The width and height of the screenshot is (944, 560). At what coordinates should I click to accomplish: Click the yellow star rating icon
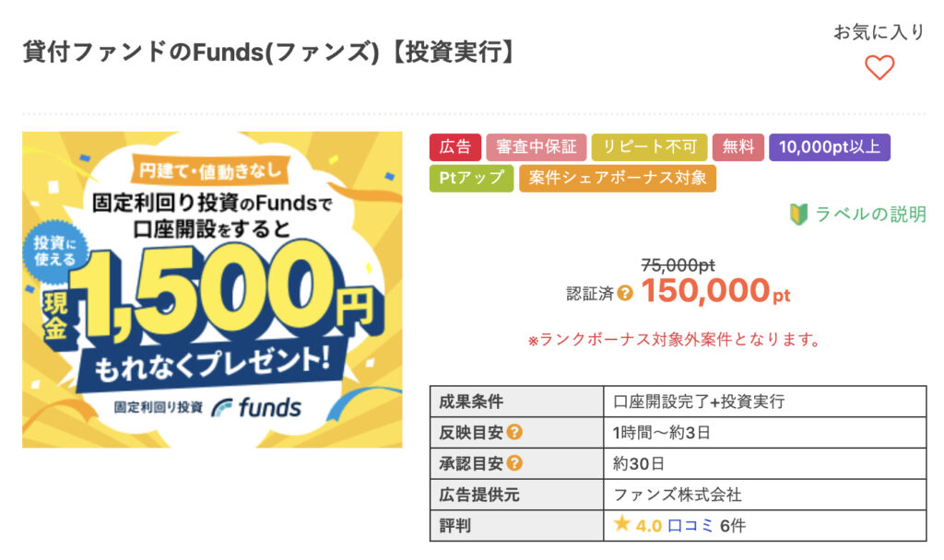tap(621, 524)
